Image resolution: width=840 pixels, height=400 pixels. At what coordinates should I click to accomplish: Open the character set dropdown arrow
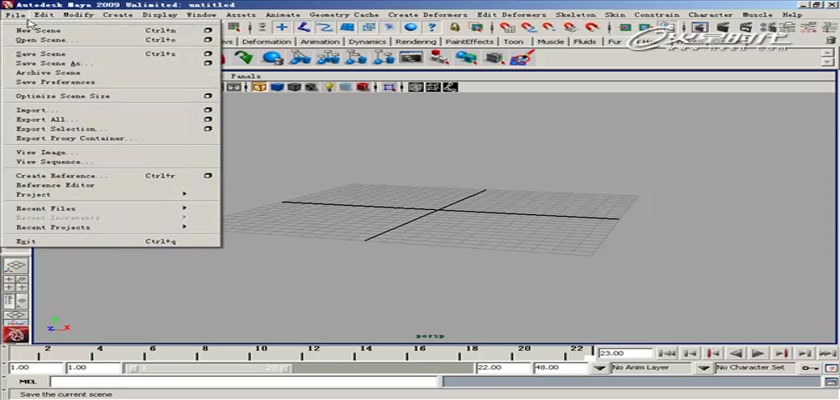706,368
